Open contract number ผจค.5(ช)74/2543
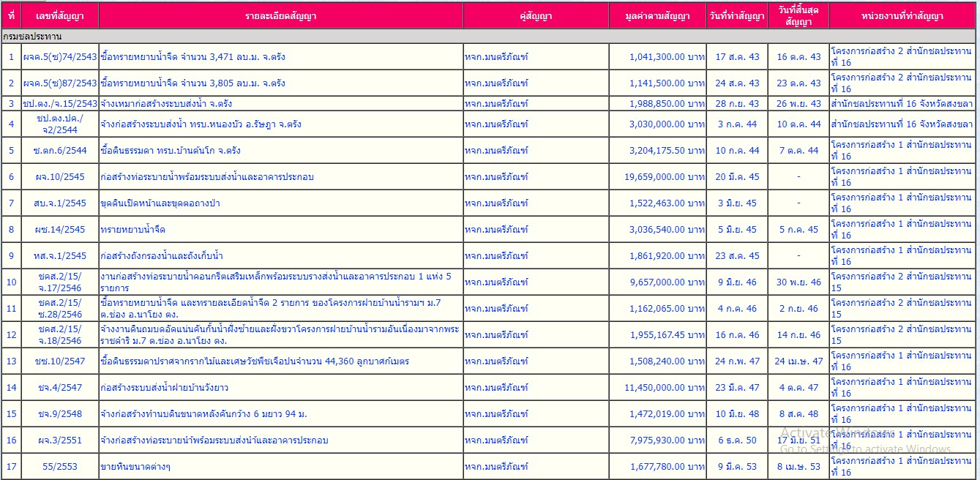Screen dimensions: 980x480 coord(60,57)
